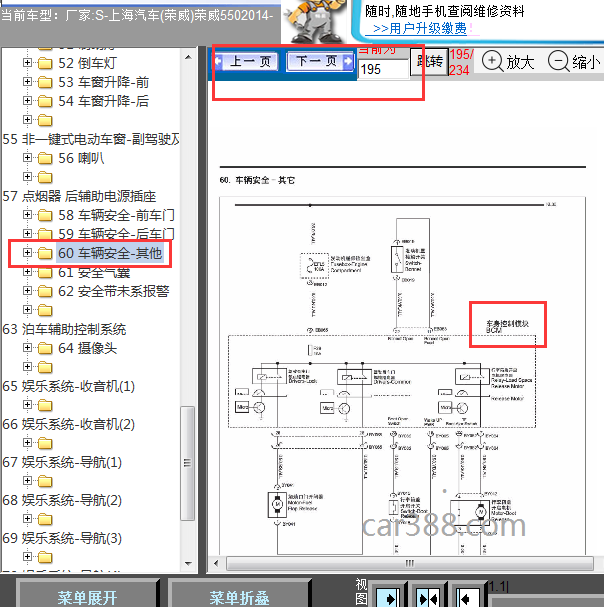The width and height of the screenshot is (604, 607).
Task: Select 66 娱乐系统-收音机(2)
Action: click(x=69, y=424)
